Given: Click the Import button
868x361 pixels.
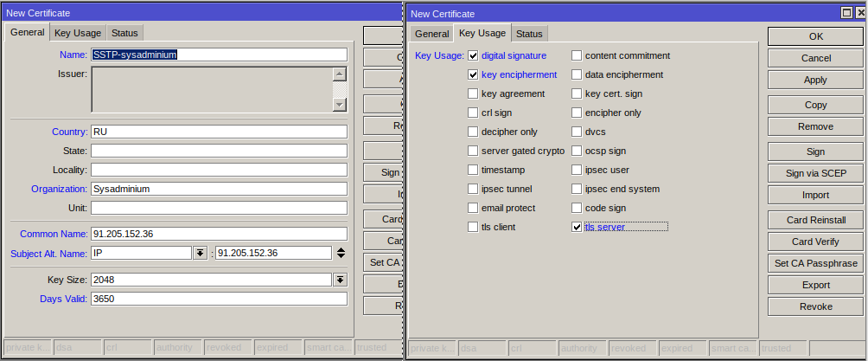Looking at the screenshot, I should pyautogui.click(x=815, y=195).
